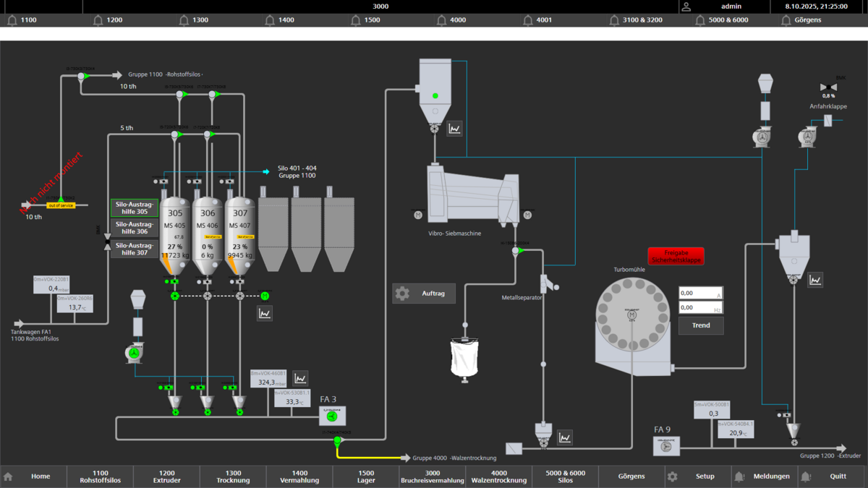Go to 4000 Walzentrocknung in bottom navigation

tap(499, 476)
